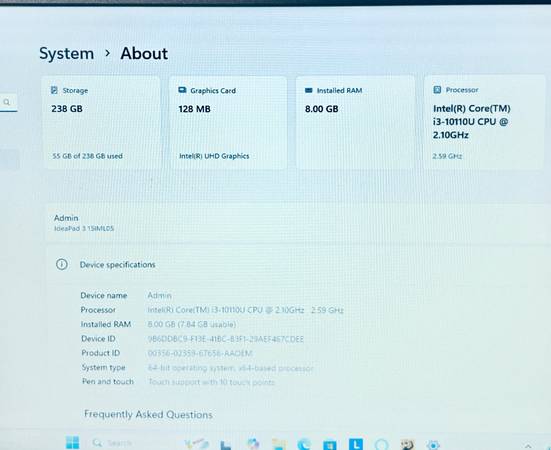551x450 pixels.
Task: Open the Graphics Card 128 MB card
Action: 228,123
